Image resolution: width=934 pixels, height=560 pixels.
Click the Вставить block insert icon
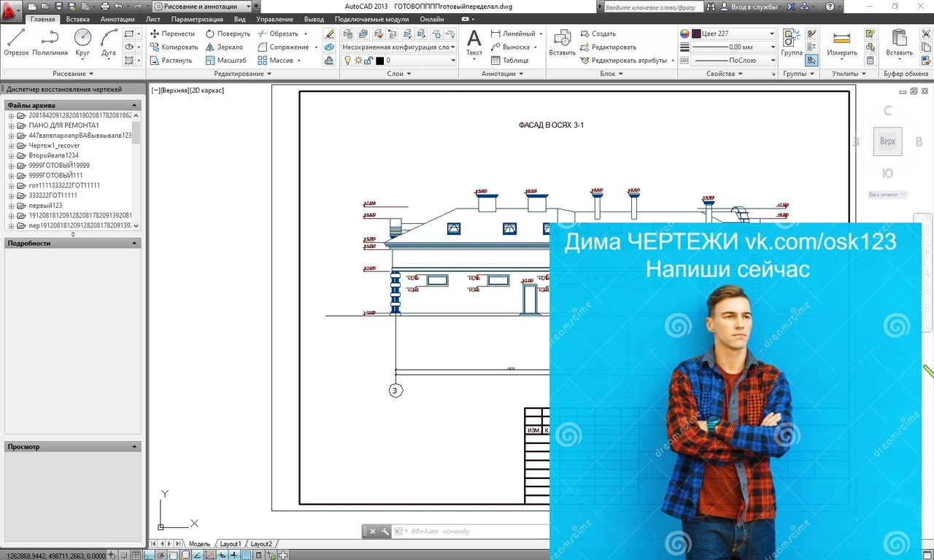coord(562,42)
